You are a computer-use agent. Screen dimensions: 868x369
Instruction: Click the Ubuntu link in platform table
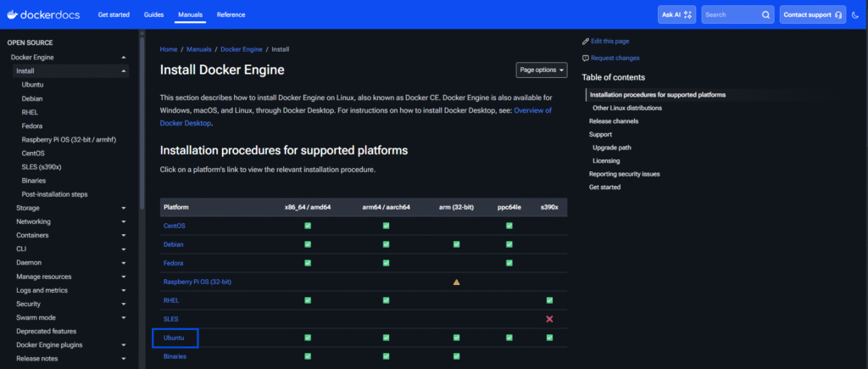(174, 338)
